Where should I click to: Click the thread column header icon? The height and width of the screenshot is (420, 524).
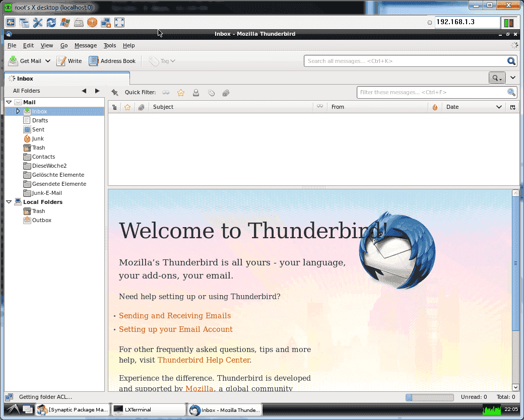click(x=115, y=107)
